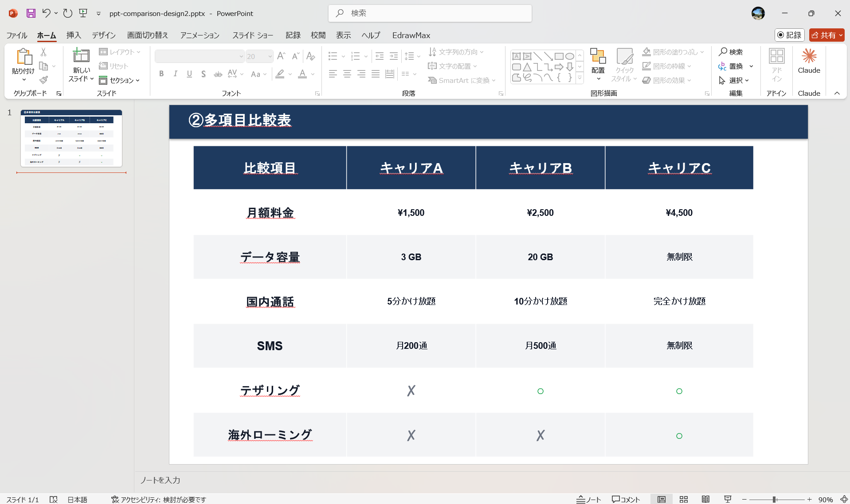
Task: Open the font size dropdown
Action: (270, 56)
